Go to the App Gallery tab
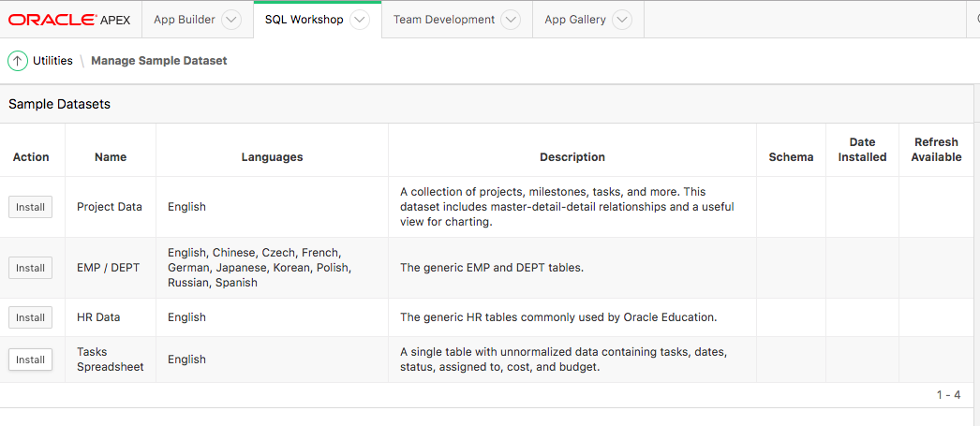The image size is (980, 426). point(574,20)
